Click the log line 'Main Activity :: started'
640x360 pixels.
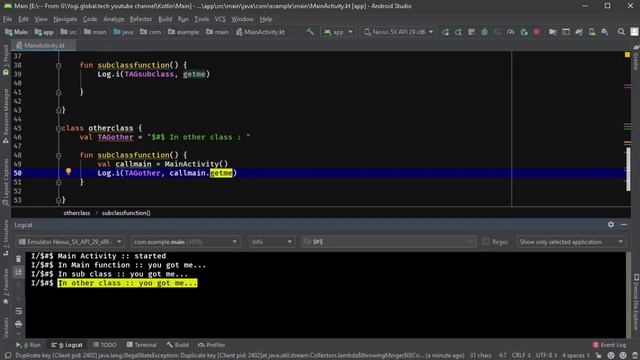[112, 256]
